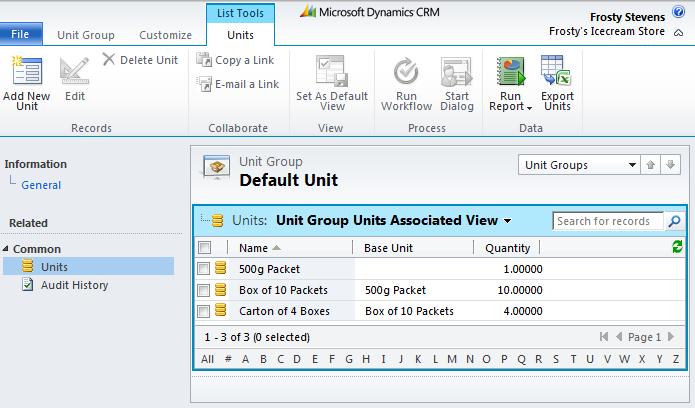Open Help via the question mark icon
The width and height of the screenshot is (695, 408).
pyautogui.click(x=679, y=12)
